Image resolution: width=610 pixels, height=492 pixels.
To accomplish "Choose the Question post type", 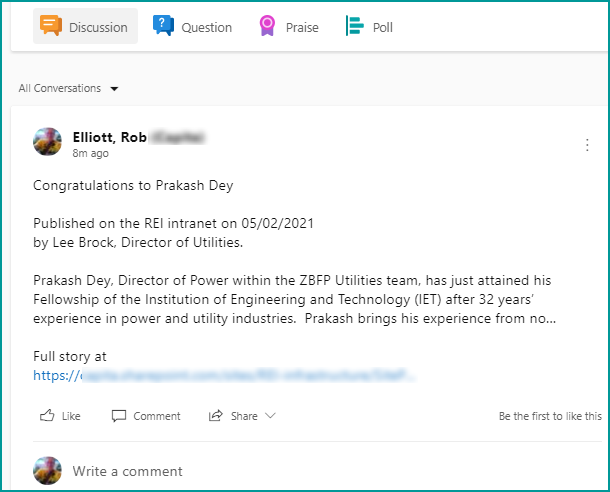I will 206,27.
